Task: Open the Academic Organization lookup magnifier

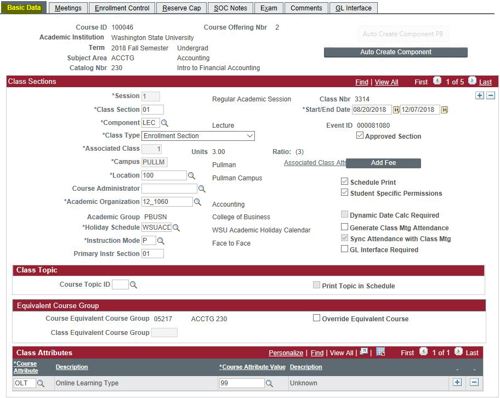Action: pos(197,202)
